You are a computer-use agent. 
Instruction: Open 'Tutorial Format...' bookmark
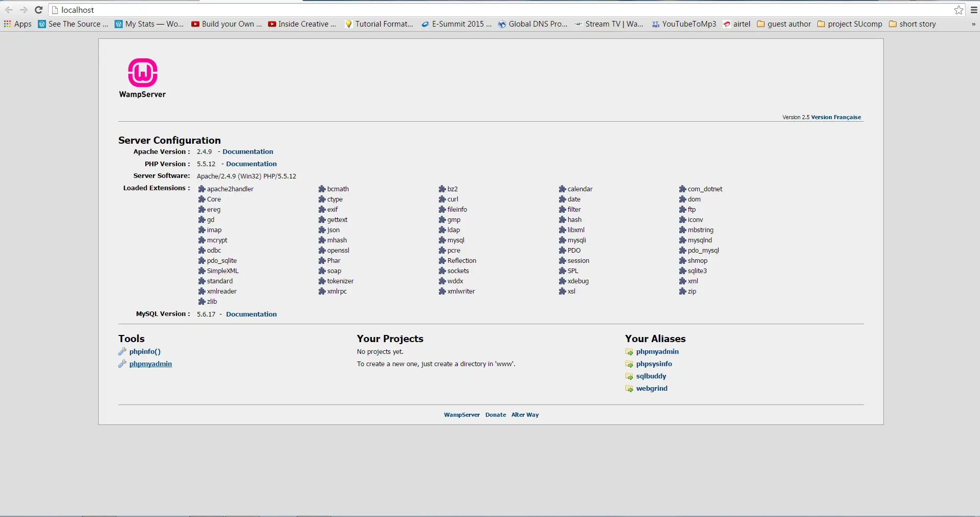(378, 24)
